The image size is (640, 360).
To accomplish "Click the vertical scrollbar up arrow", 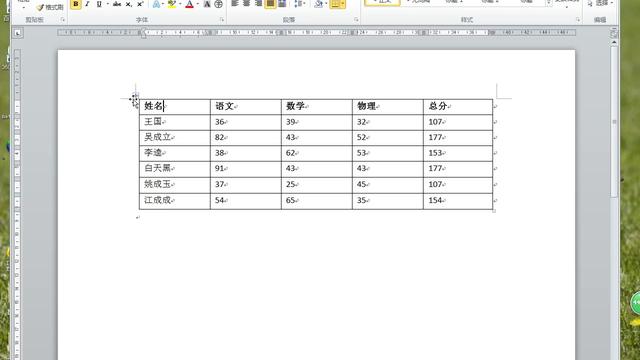I will point(614,42).
